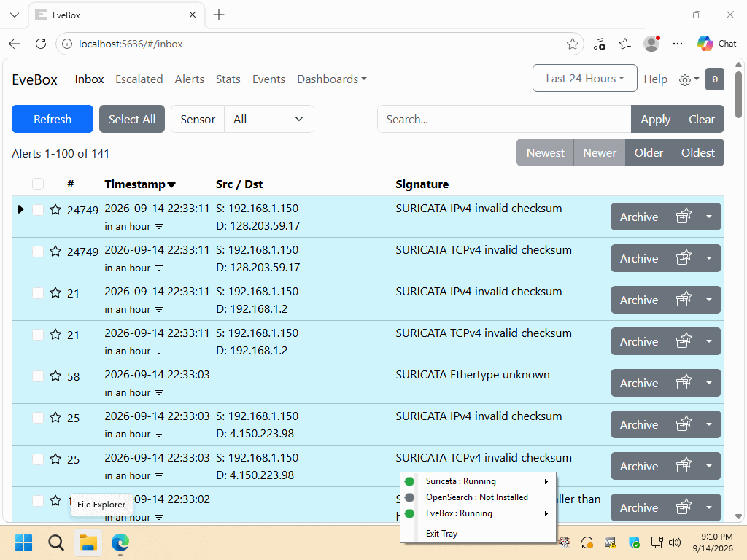The image size is (747, 560).
Task: Clear the search filter
Action: click(x=702, y=119)
